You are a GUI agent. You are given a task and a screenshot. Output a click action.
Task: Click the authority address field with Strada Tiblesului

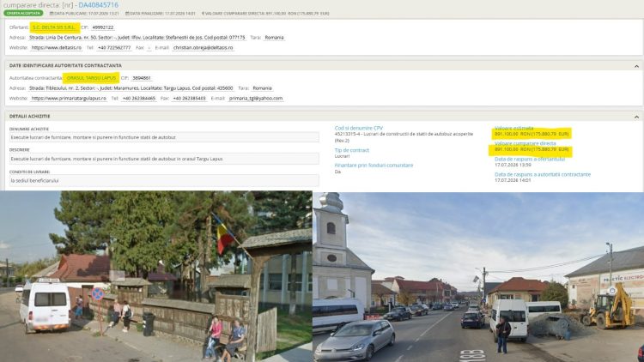pyautogui.click(x=131, y=88)
